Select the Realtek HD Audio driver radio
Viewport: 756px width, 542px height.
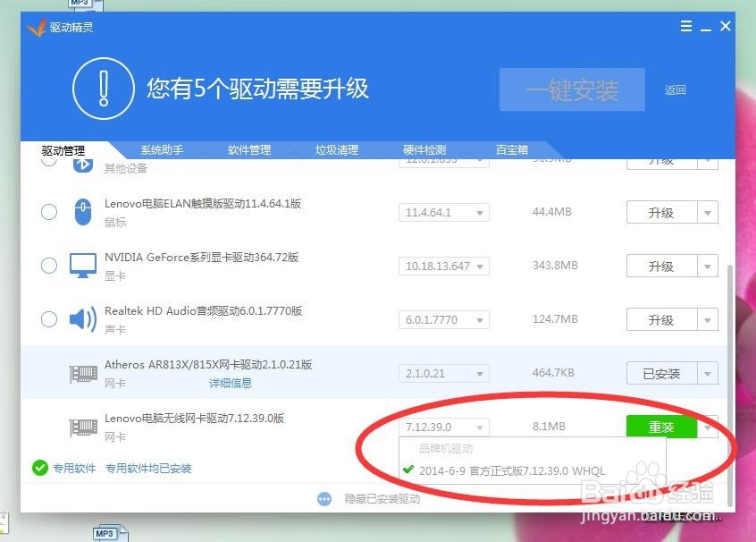[48, 319]
